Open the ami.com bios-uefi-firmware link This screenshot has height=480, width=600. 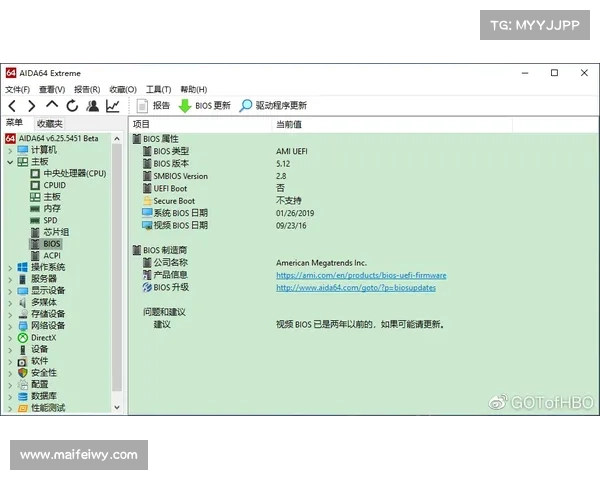click(x=361, y=275)
